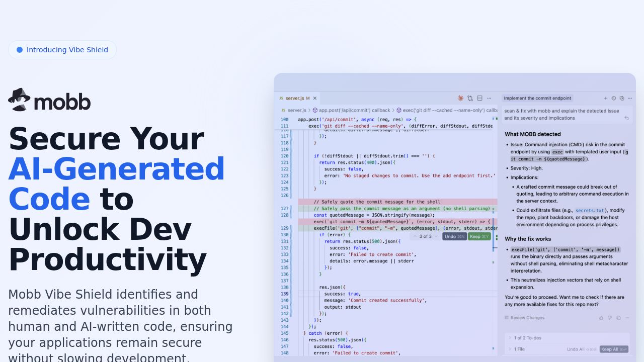This screenshot has width=644, height=362.
Task: Go to next change with down chevron
Action: [x=437, y=236]
